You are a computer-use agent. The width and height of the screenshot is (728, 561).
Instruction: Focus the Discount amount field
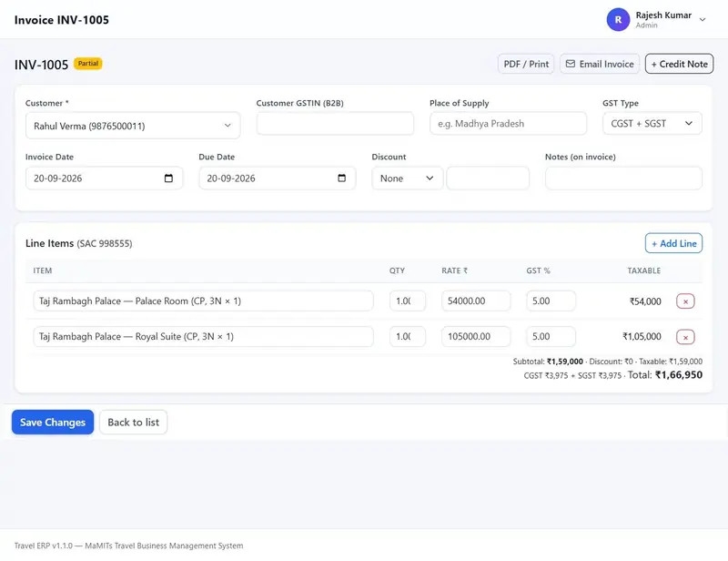pos(488,178)
